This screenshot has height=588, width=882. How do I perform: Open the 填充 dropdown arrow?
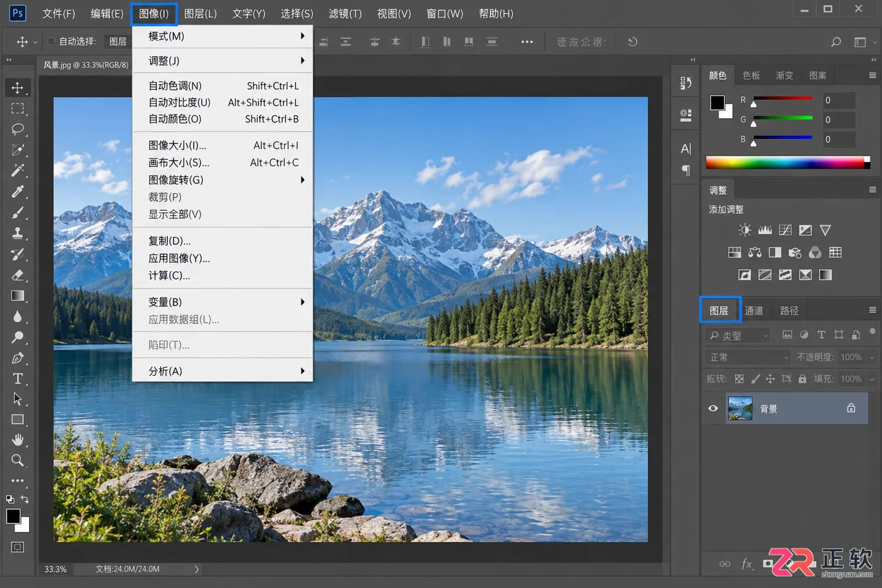pyautogui.click(x=873, y=379)
